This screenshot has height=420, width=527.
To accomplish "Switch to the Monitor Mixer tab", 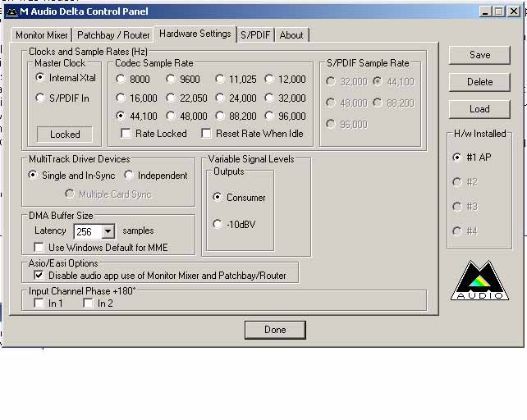I will click(42, 35).
